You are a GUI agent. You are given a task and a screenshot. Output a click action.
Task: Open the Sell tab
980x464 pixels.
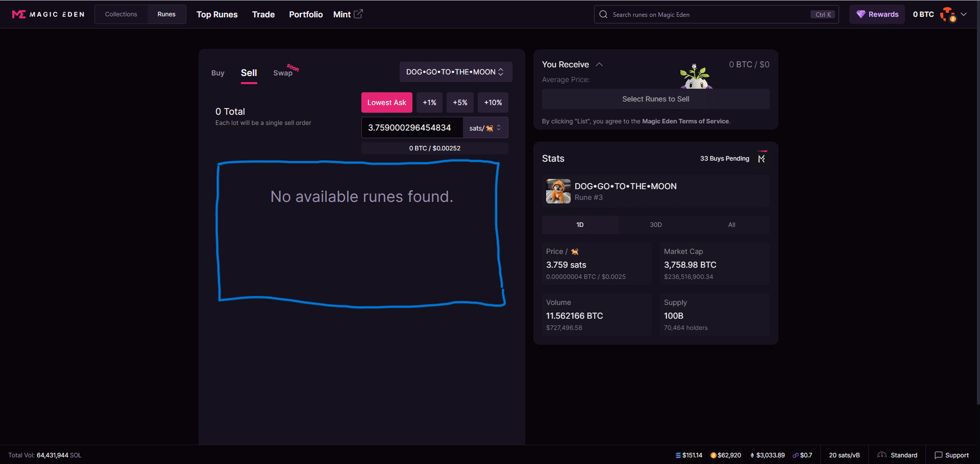(x=249, y=73)
